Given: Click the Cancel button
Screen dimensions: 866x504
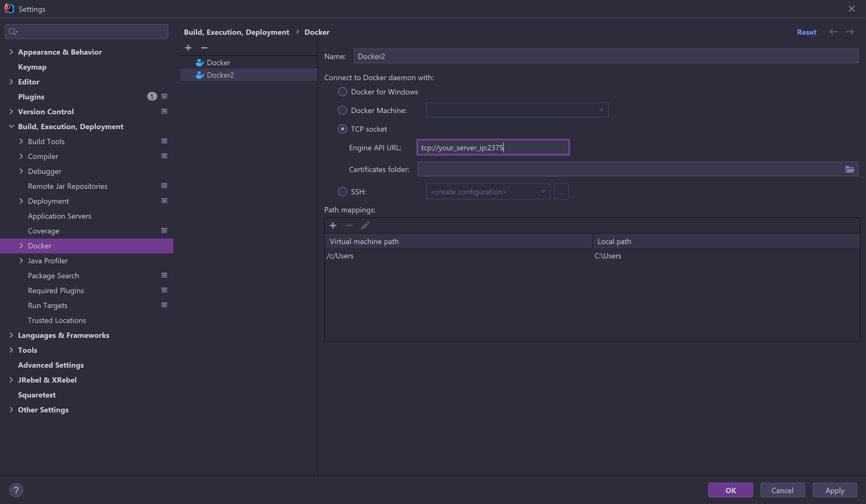Looking at the screenshot, I should click(782, 490).
